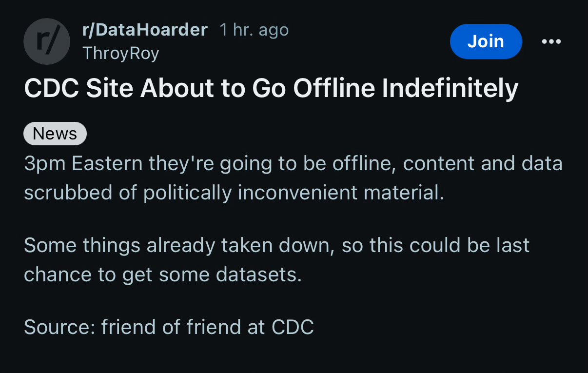588x373 pixels.
Task: Click the "scrubbed of politically inconvenient material" line
Action: pyautogui.click(x=234, y=193)
